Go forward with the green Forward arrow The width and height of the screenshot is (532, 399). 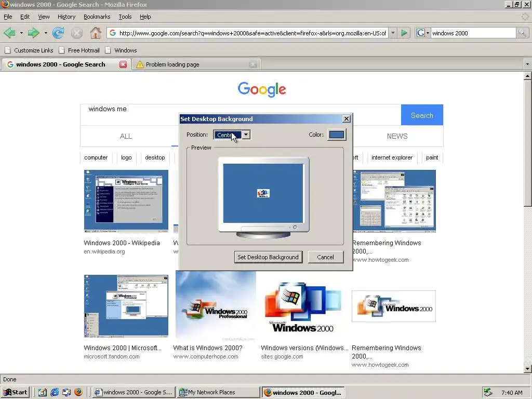click(33, 33)
